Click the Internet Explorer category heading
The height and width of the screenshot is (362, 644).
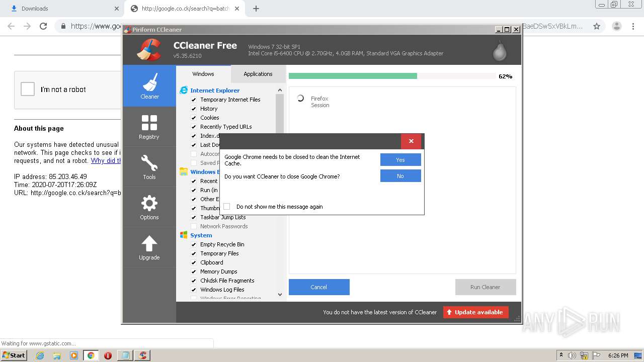215,90
